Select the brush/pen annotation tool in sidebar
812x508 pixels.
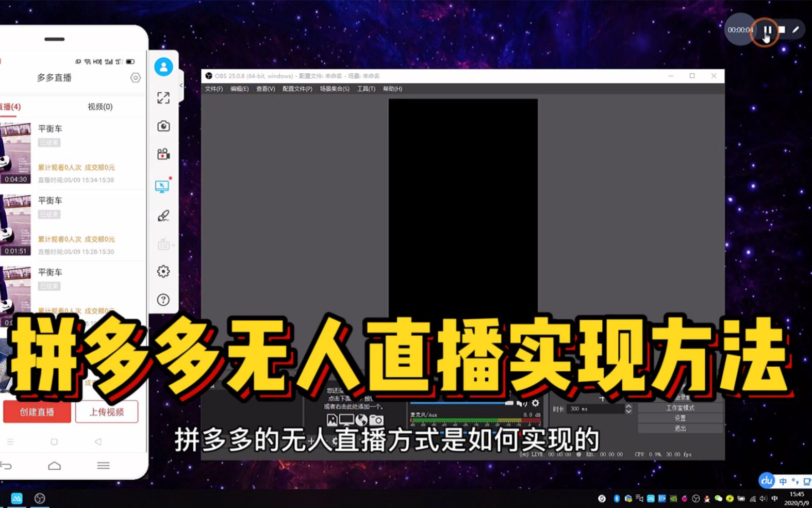click(163, 216)
